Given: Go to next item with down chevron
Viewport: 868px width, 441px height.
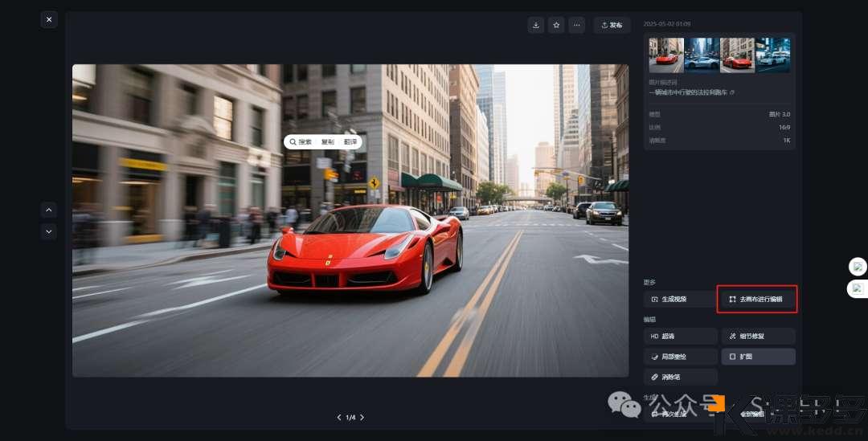Looking at the screenshot, I should pyautogui.click(x=49, y=231).
